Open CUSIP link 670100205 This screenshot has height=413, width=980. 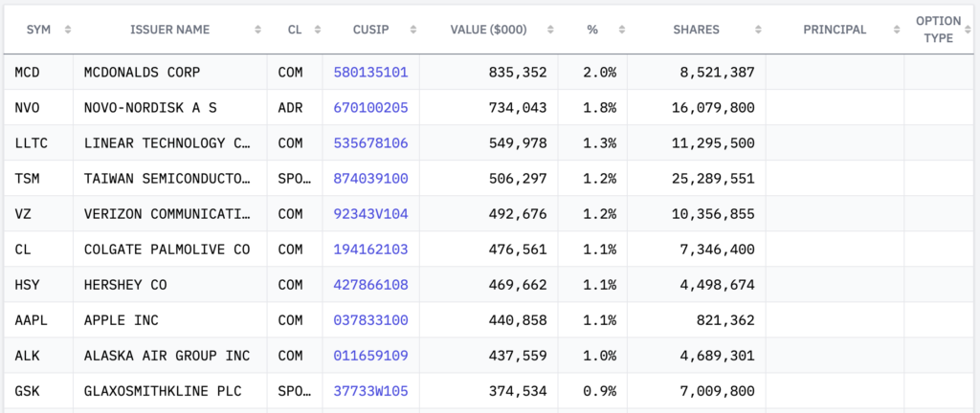point(370,108)
